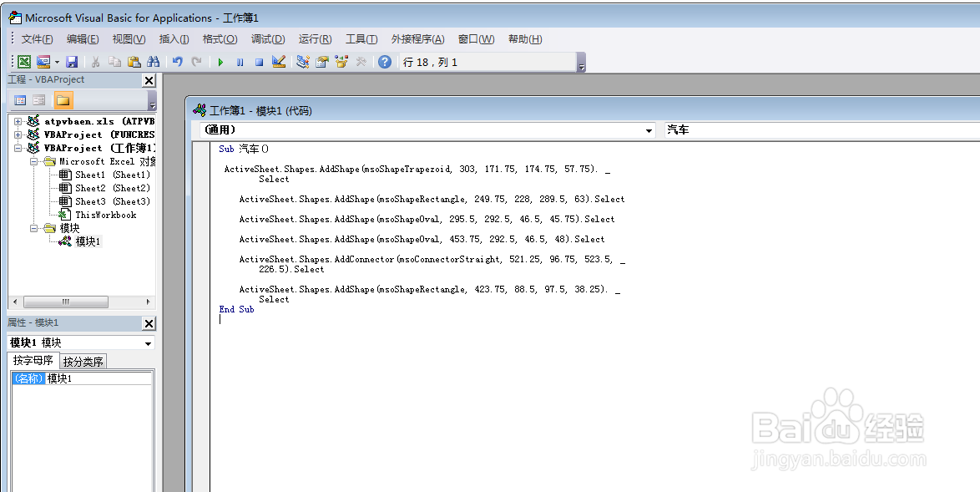Click the 汽车 procedure combo box
This screenshot has width=980, height=492.
pyautogui.click(x=822, y=130)
